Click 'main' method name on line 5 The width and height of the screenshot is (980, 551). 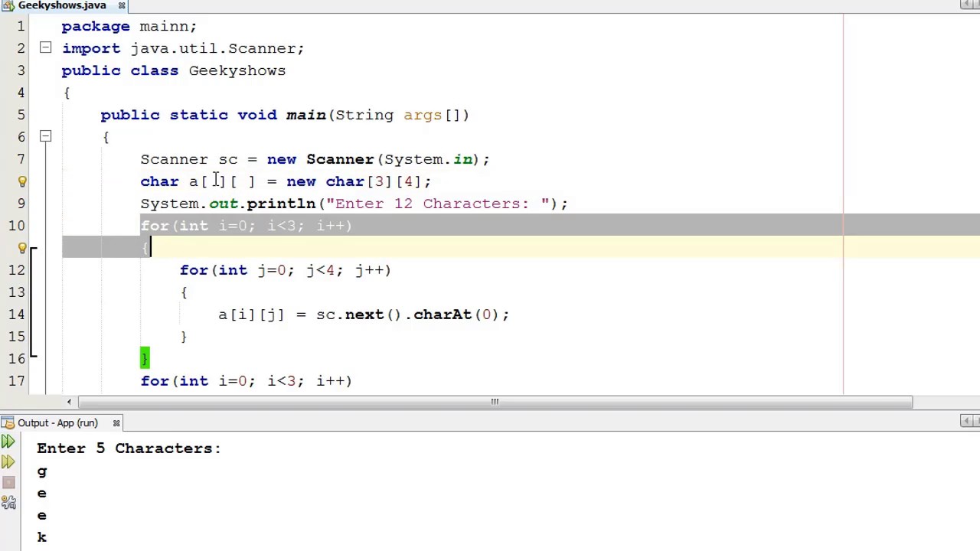(x=305, y=115)
